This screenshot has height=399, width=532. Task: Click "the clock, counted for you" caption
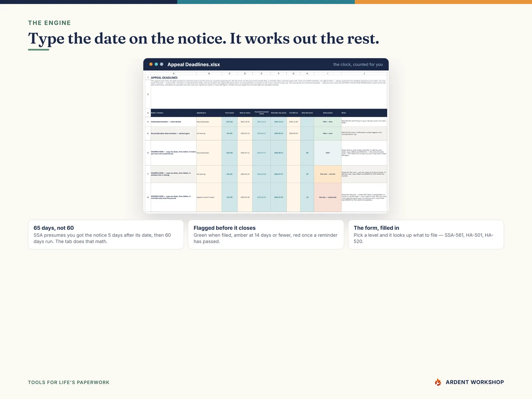[x=358, y=65]
